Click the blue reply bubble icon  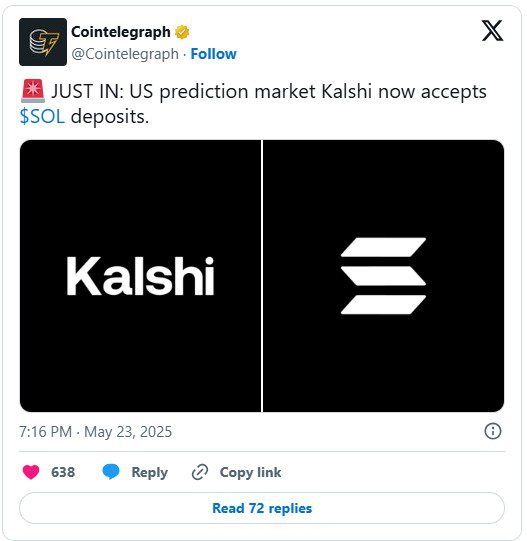tap(111, 472)
